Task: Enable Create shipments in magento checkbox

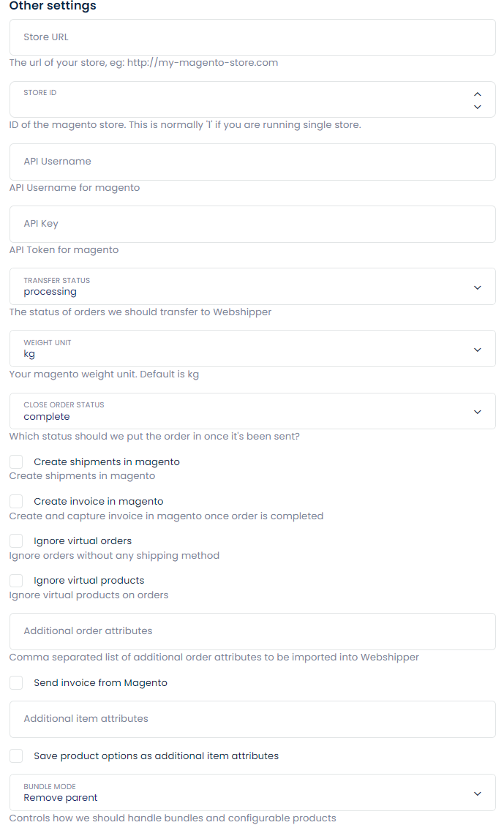Action: click(16, 462)
